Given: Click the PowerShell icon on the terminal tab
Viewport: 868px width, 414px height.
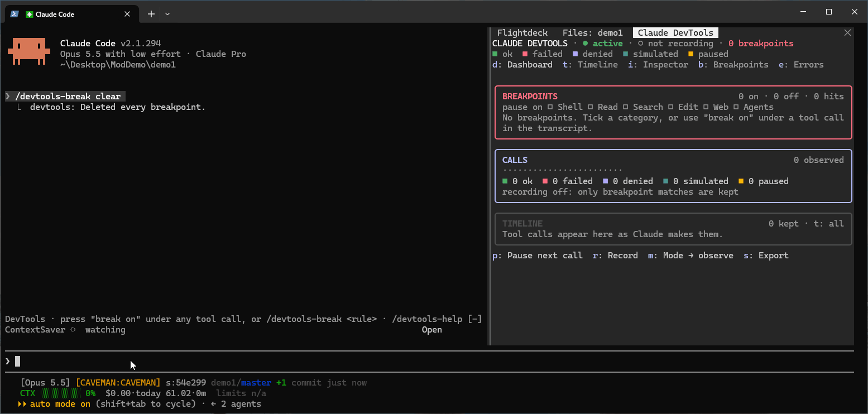Looking at the screenshot, I should [x=15, y=14].
